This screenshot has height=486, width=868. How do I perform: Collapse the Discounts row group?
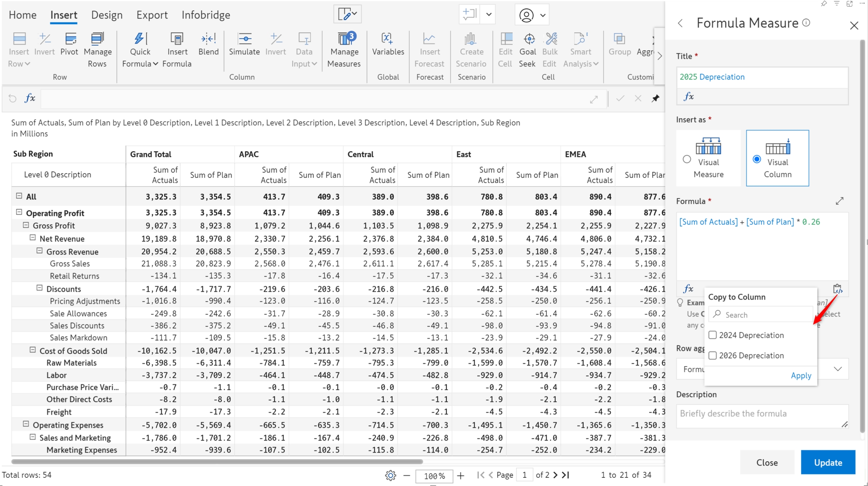point(40,288)
